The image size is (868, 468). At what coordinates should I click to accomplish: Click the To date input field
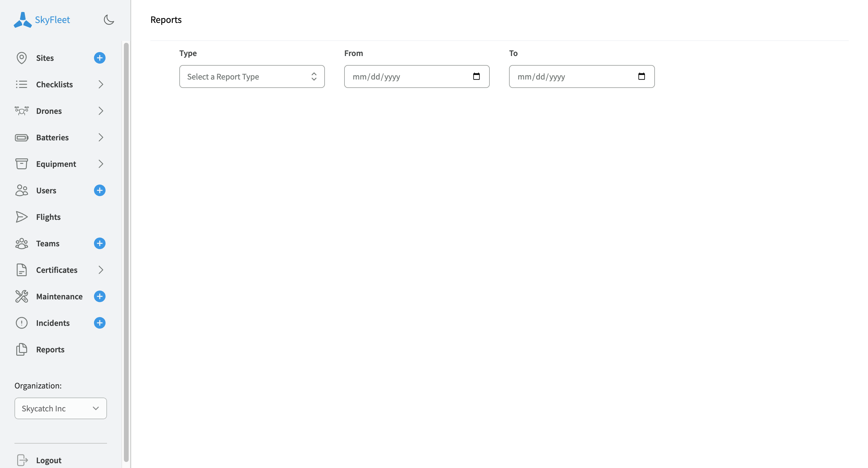[582, 76]
